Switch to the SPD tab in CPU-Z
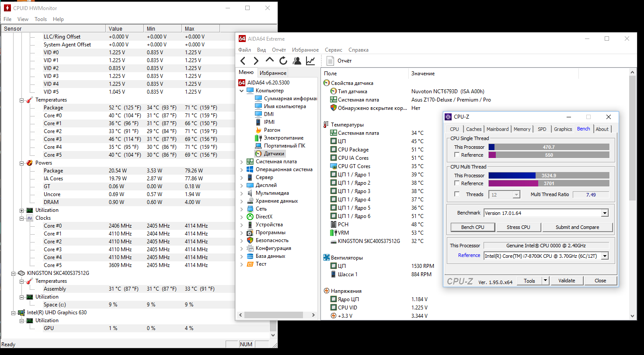 (x=542, y=129)
